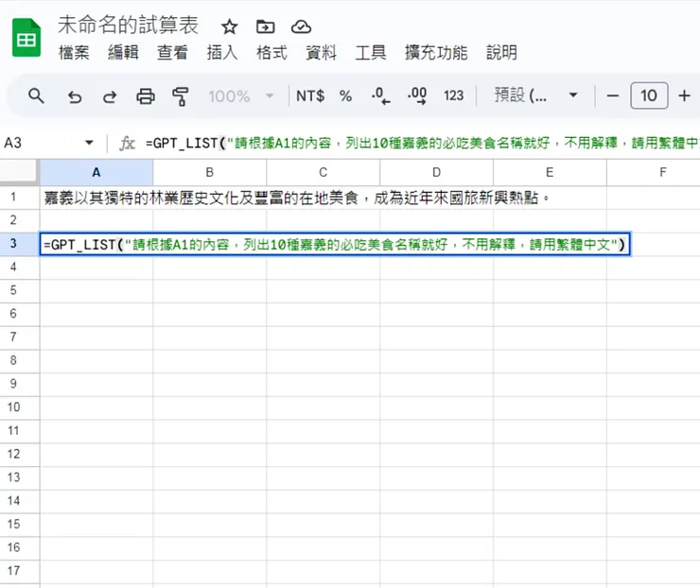Open the 格式 menu
The image size is (700, 588).
pos(271,53)
